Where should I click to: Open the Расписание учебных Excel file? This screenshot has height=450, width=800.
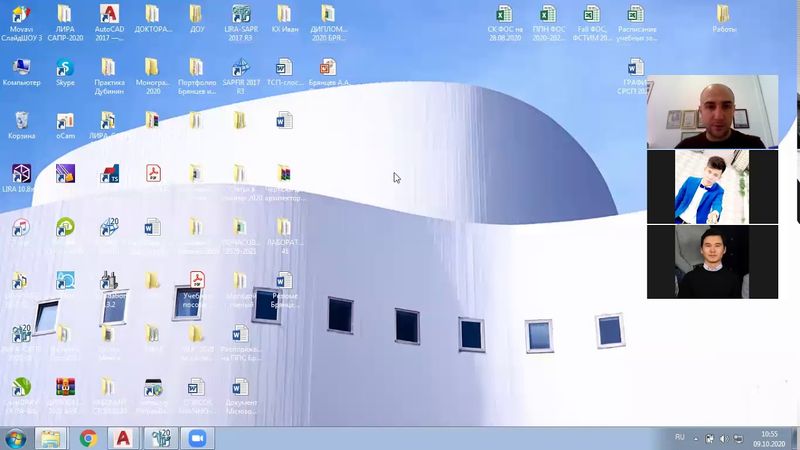pyautogui.click(x=636, y=15)
